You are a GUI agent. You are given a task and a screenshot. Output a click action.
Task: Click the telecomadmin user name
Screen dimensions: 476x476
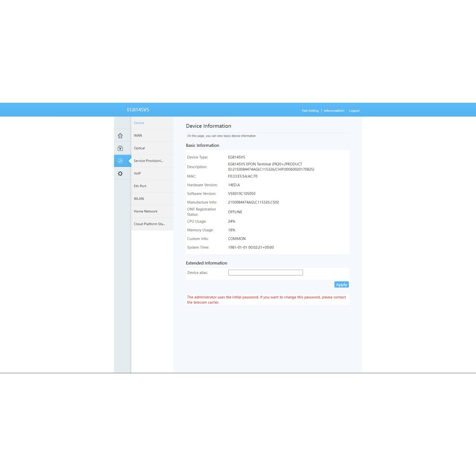pyautogui.click(x=334, y=111)
